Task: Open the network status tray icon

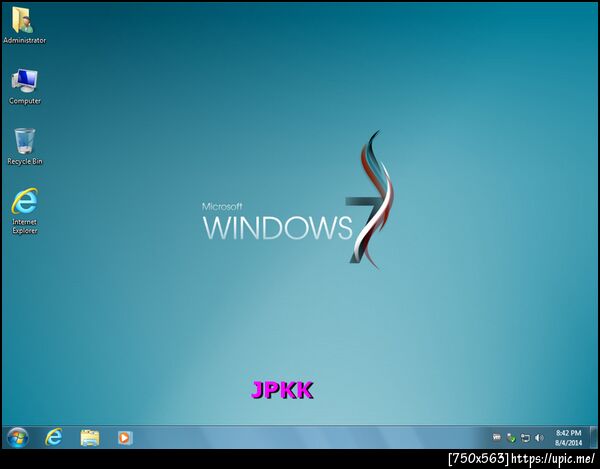Action: click(525, 438)
